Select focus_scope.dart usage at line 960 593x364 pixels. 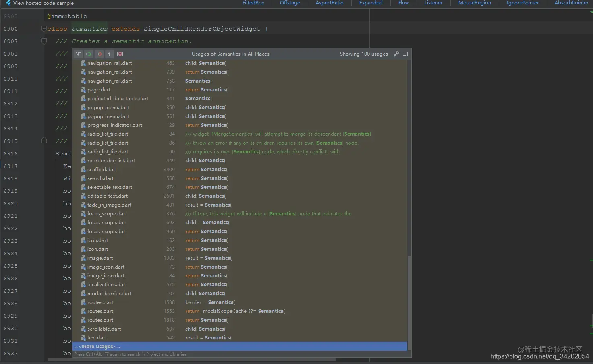(x=240, y=232)
